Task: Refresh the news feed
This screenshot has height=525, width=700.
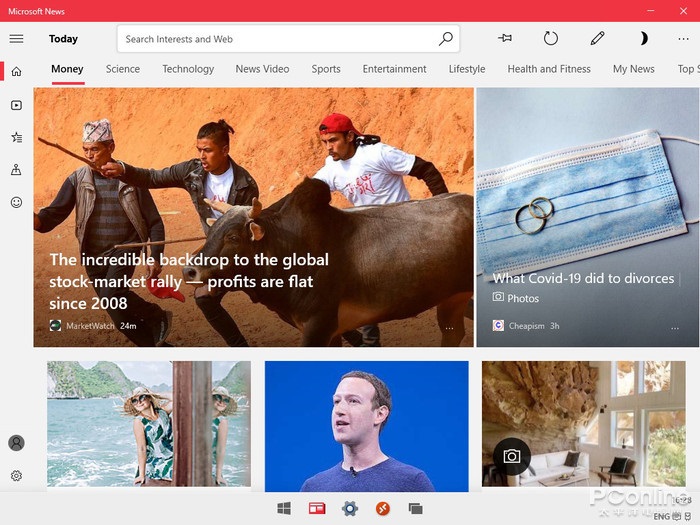Action: click(551, 38)
